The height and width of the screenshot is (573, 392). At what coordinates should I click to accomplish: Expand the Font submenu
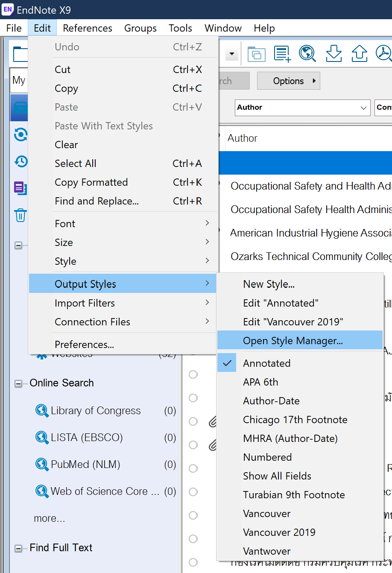[123, 224]
